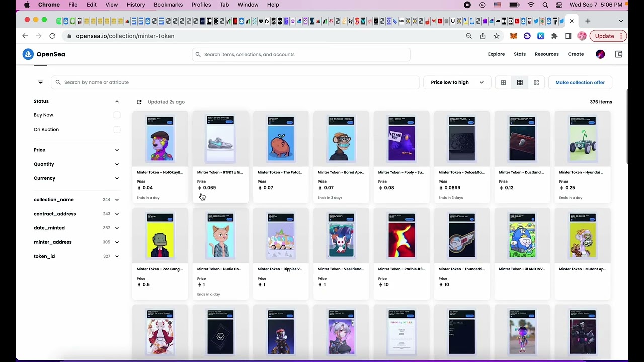Close the active Chrome tab
This screenshot has height=362, width=644.
572,21
